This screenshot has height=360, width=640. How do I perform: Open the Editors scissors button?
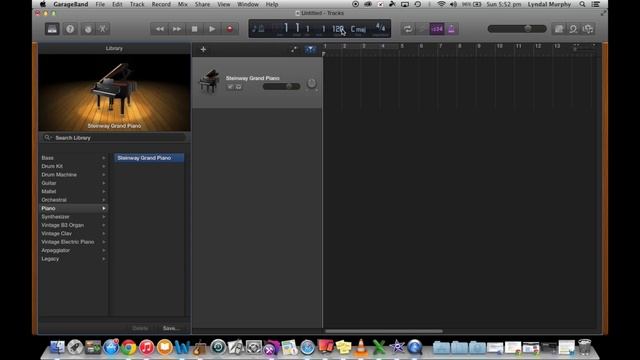(103, 29)
